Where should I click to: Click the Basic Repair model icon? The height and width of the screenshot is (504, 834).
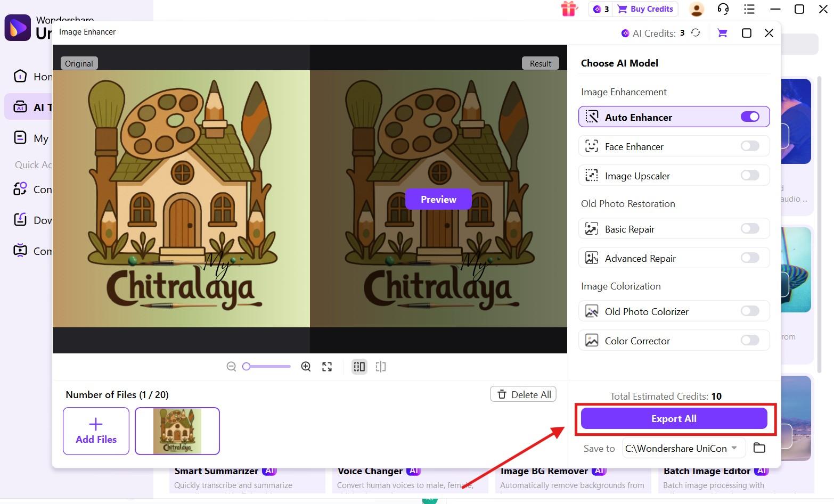[592, 229]
